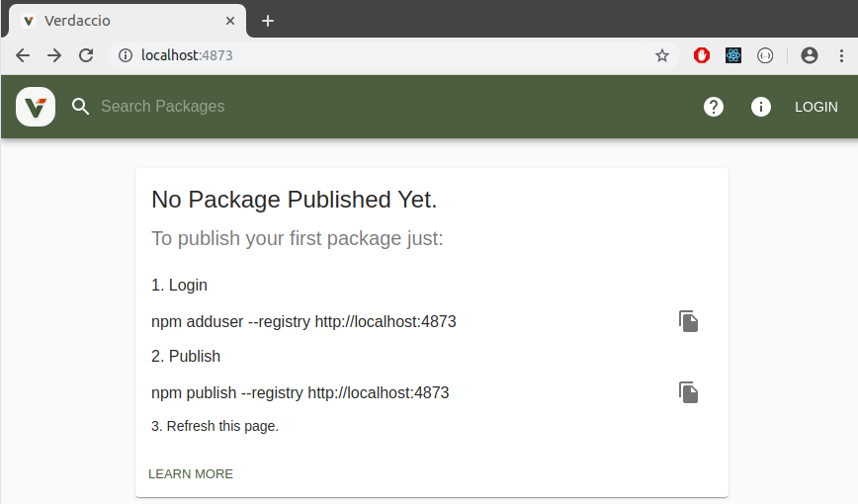
Task: Open the Chrome profile avatar icon
Action: (810, 56)
